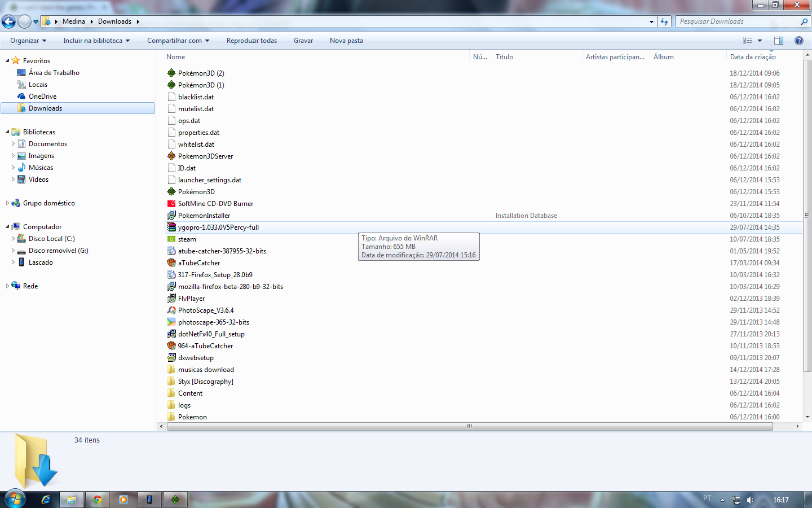Select Músicas library
Screen dimensions: 812x508
click(x=41, y=168)
